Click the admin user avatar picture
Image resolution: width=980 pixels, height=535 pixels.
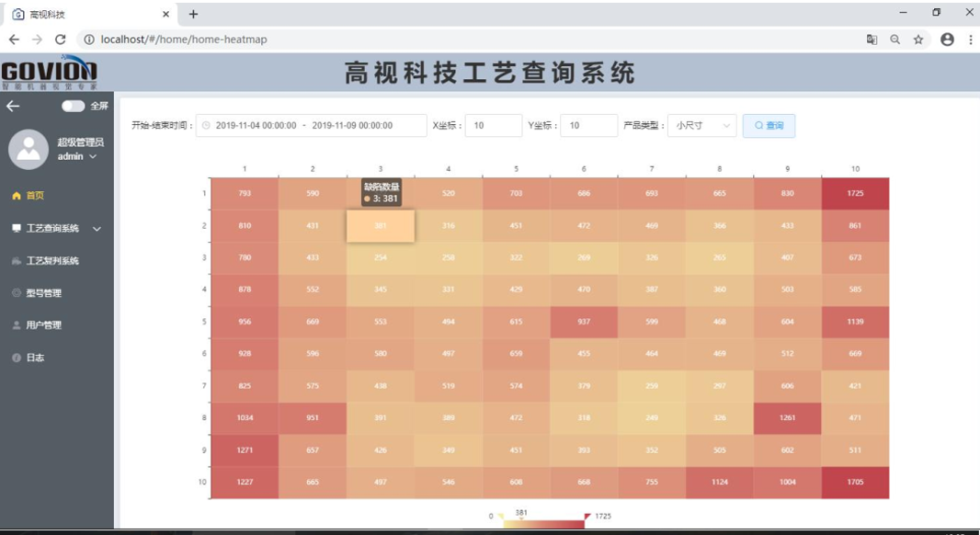click(x=28, y=149)
